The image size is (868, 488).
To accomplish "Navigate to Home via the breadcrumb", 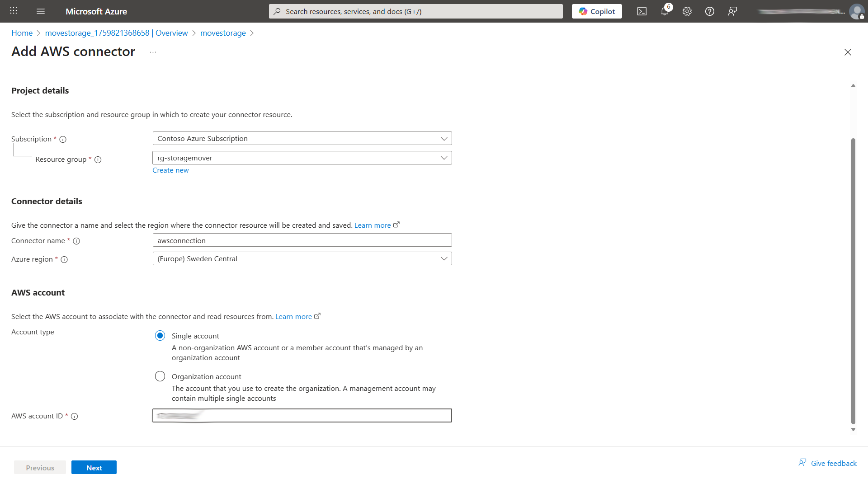I will [22, 33].
